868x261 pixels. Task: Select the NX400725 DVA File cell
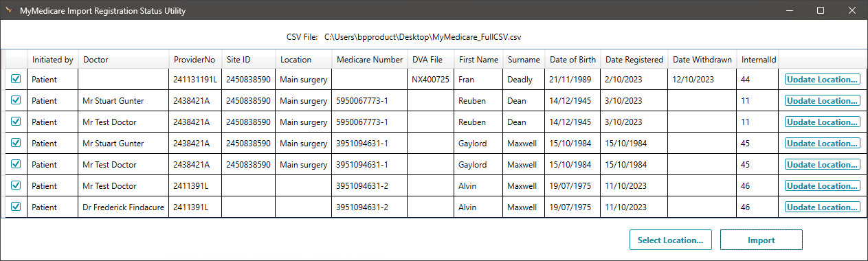(x=431, y=80)
